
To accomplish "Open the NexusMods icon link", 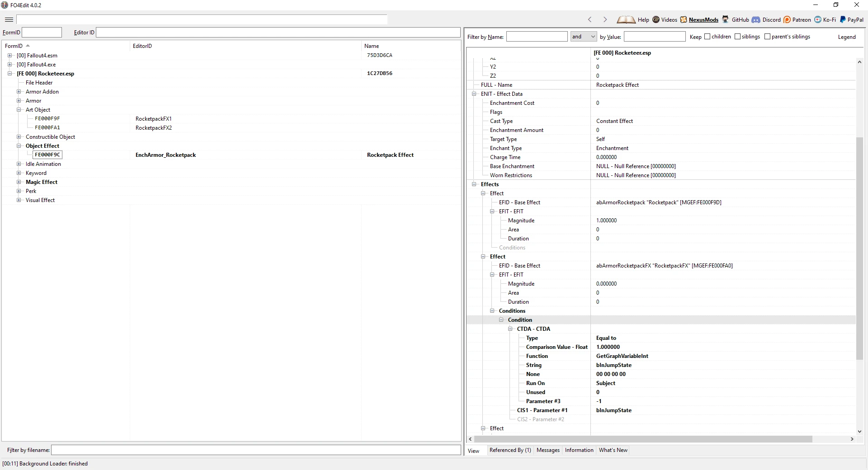I will coord(684,19).
